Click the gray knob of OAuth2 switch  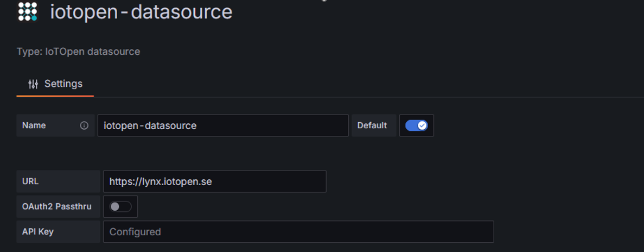point(115,206)
